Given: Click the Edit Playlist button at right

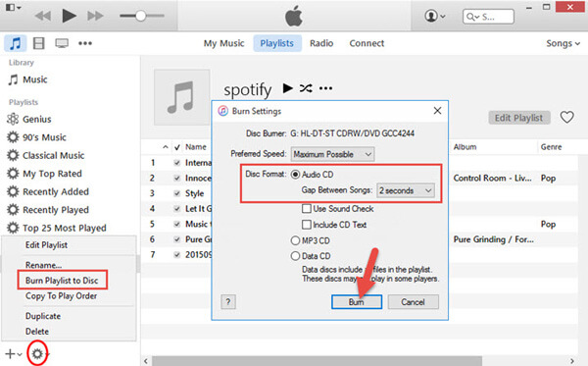Looking at the screenshot, I should 519,118.
